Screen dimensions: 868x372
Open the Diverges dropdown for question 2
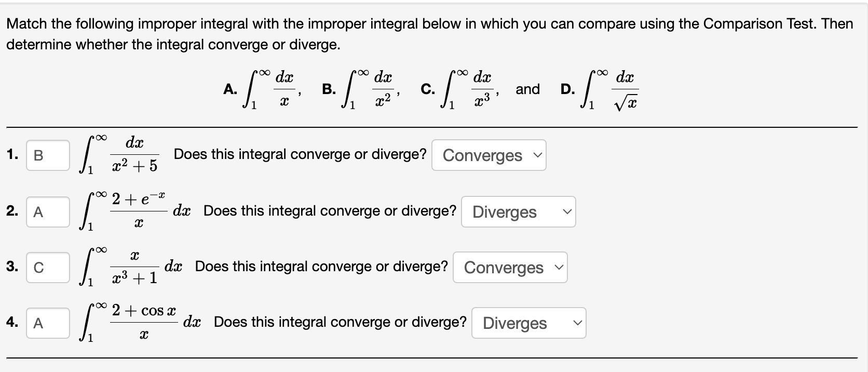pyautogui.click(x=518, y=211)
